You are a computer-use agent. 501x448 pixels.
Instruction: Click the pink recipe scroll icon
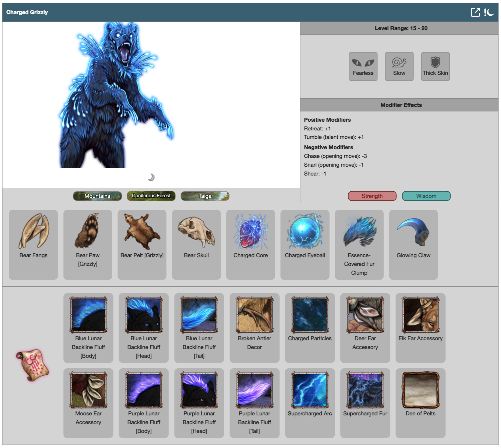[32, 365]
